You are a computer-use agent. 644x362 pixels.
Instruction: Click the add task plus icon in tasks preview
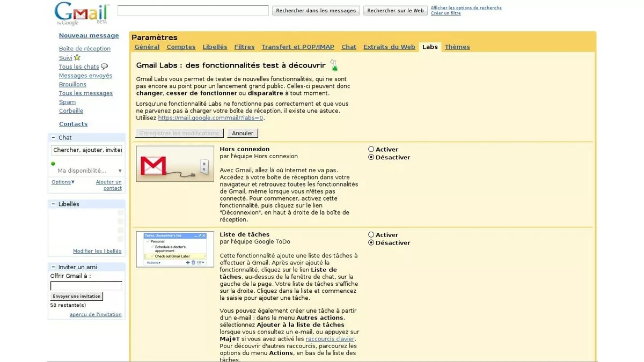point(188,262)
